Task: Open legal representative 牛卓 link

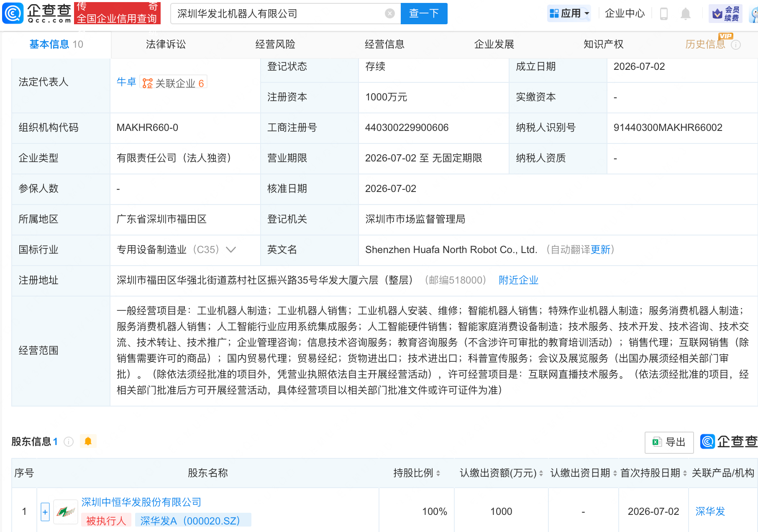Action: (126, 82)
